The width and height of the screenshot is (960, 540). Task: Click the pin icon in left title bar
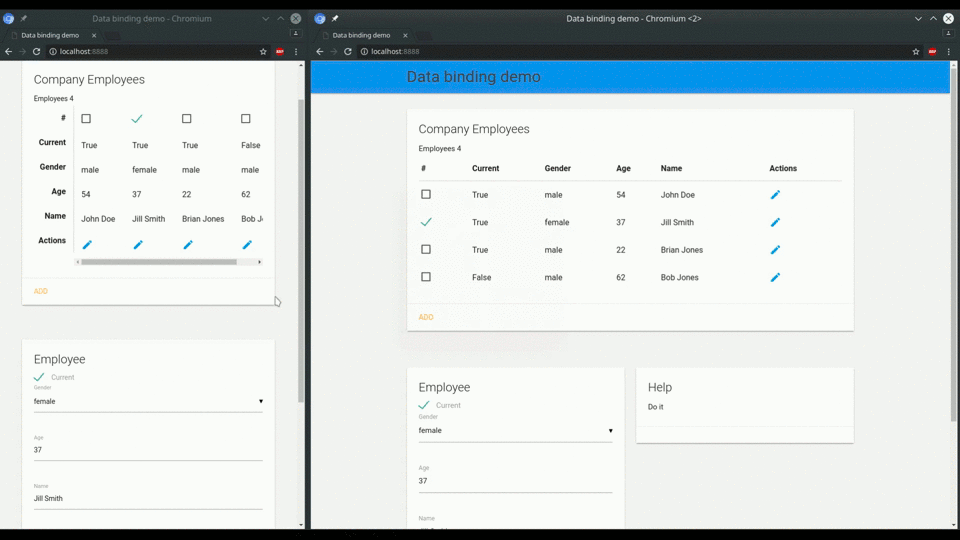click(x=24, y=18)
